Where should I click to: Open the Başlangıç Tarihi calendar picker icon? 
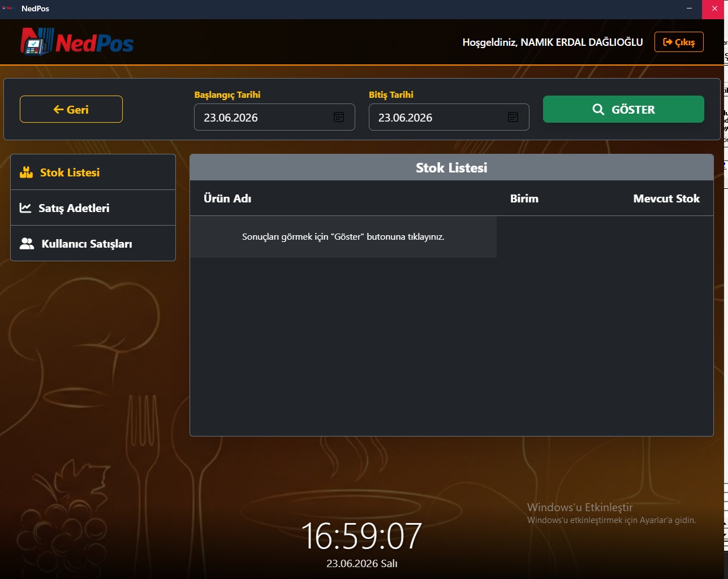[339, 117]
